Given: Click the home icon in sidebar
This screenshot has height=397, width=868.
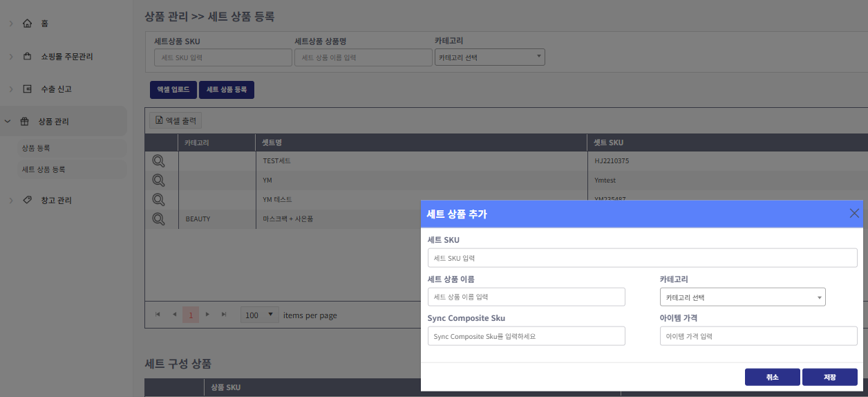Looking at the screenshot, I should 27,24.
